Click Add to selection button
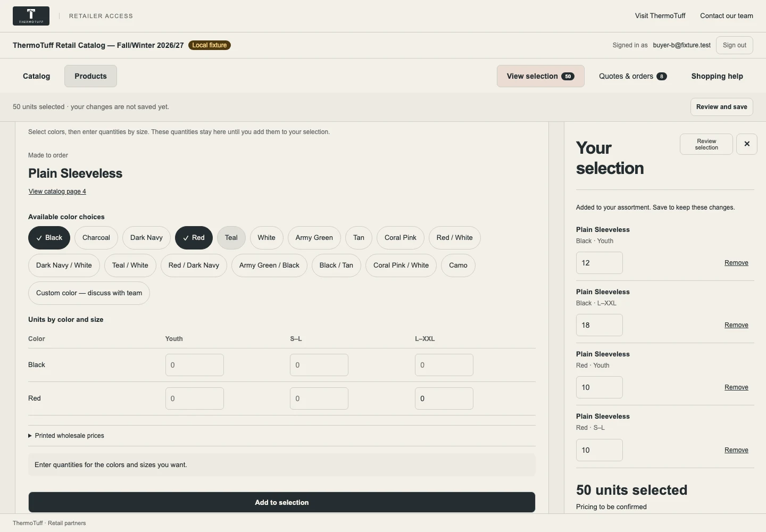Screen dimensions: 766x532 (282, 503)
